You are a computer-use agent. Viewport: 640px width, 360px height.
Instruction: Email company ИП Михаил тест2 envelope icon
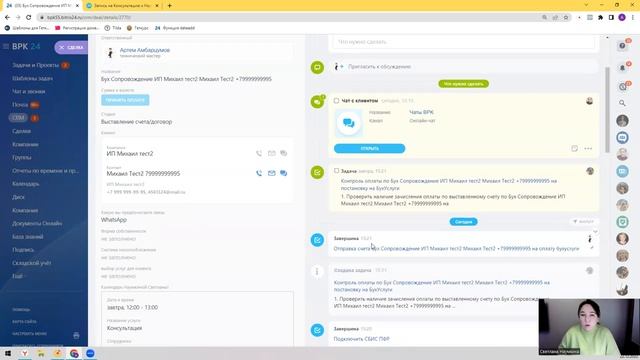[271, 153]
